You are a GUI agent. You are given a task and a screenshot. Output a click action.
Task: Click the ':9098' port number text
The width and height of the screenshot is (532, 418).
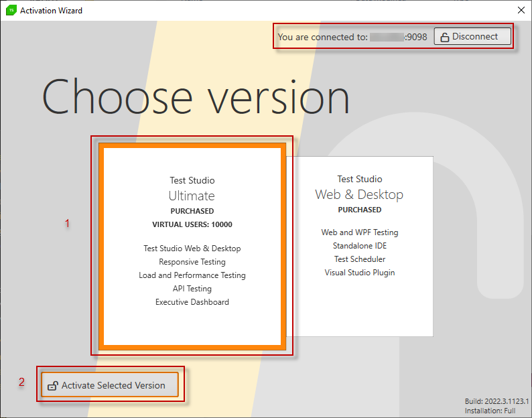coord(416,37)
